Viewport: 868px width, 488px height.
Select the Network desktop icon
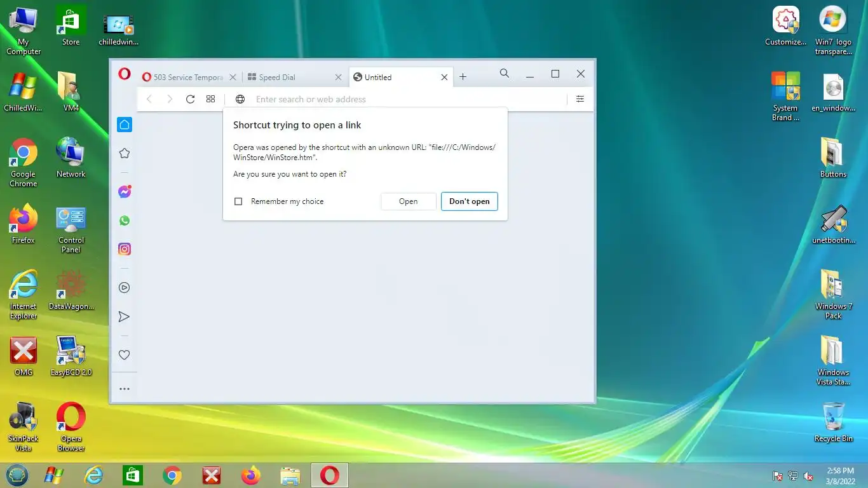[x=71, y=158]
